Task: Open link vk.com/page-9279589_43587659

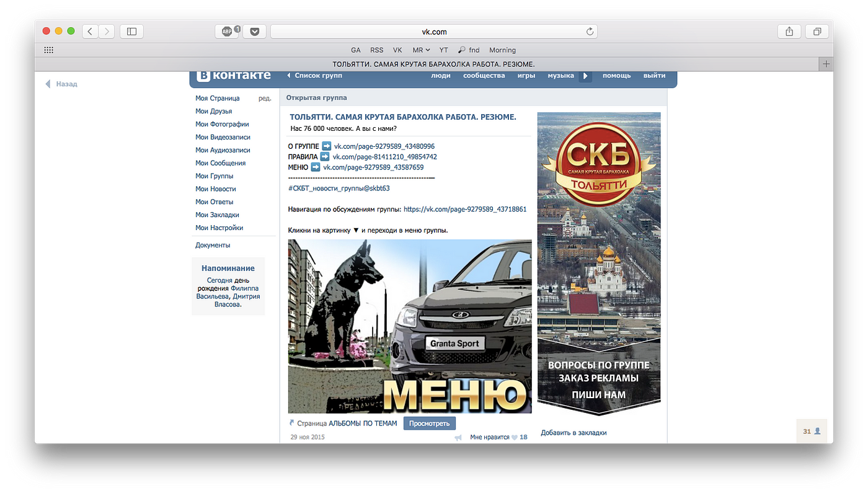Action: 373,167
